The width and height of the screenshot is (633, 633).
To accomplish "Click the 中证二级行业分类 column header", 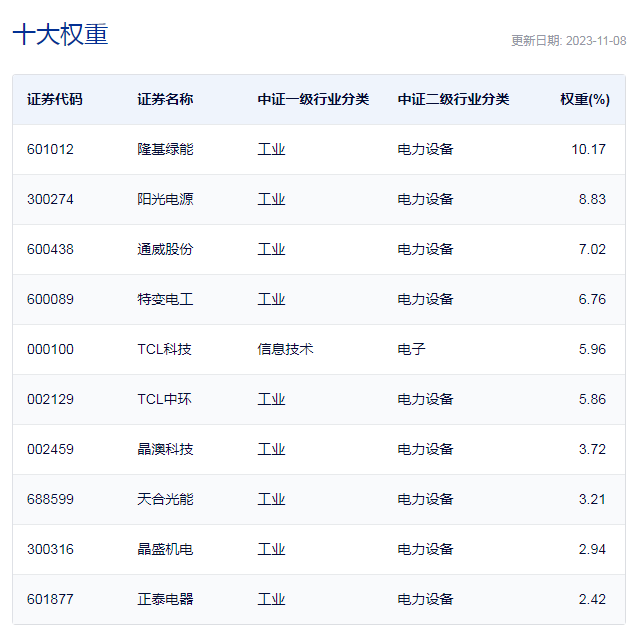I will (x=453, y=99).
